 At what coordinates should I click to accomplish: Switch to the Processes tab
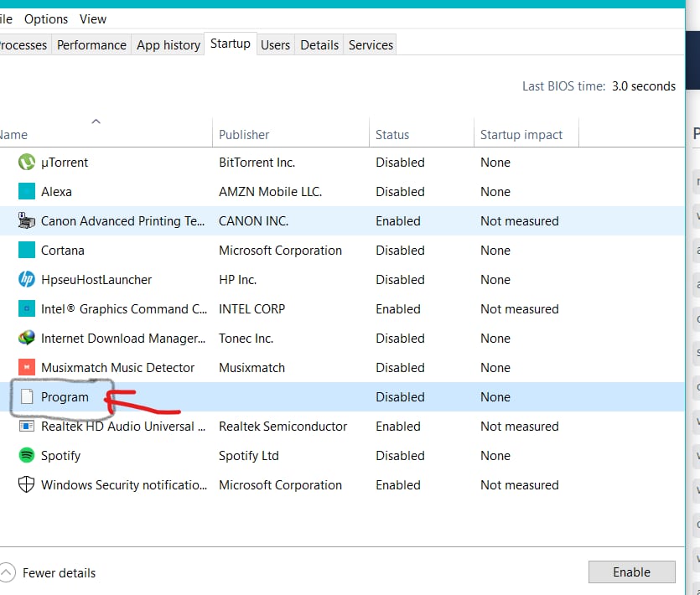(x=23, y=45)
